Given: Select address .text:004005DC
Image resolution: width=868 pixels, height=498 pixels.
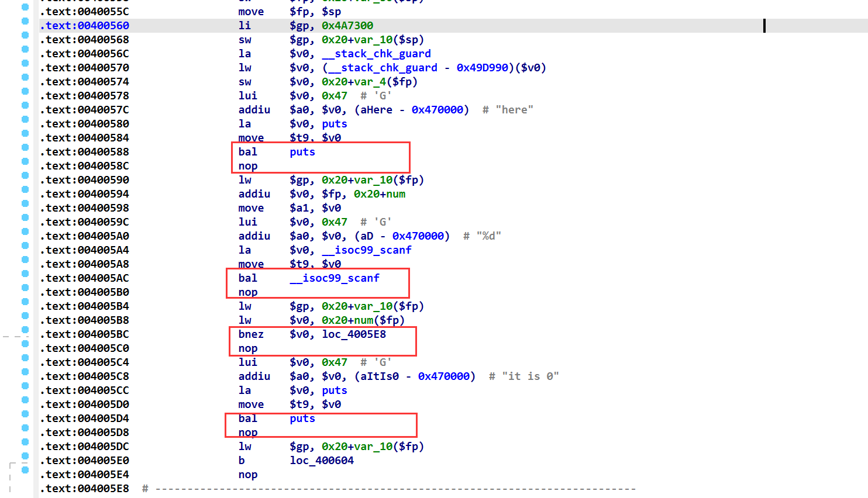Looking at the screenshot, I should tap(84, 447).
